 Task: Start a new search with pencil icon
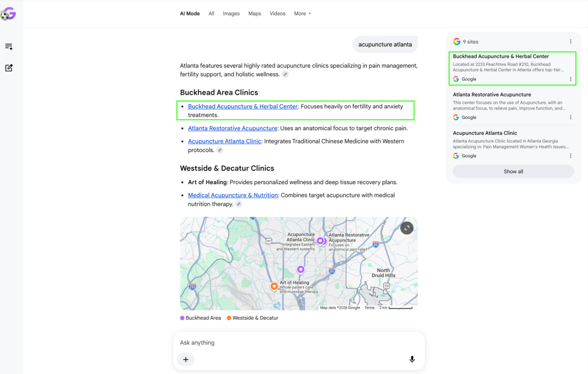pyautogui.click(x=9, y=68)
